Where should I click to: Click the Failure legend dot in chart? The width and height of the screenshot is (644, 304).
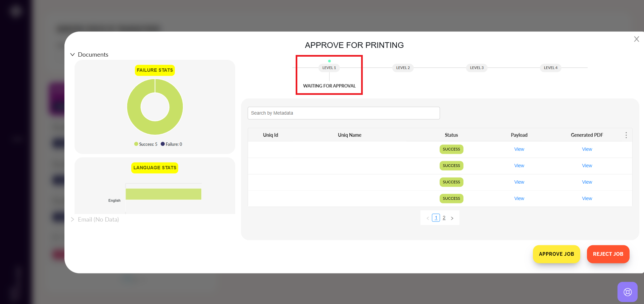coord(163,144)
